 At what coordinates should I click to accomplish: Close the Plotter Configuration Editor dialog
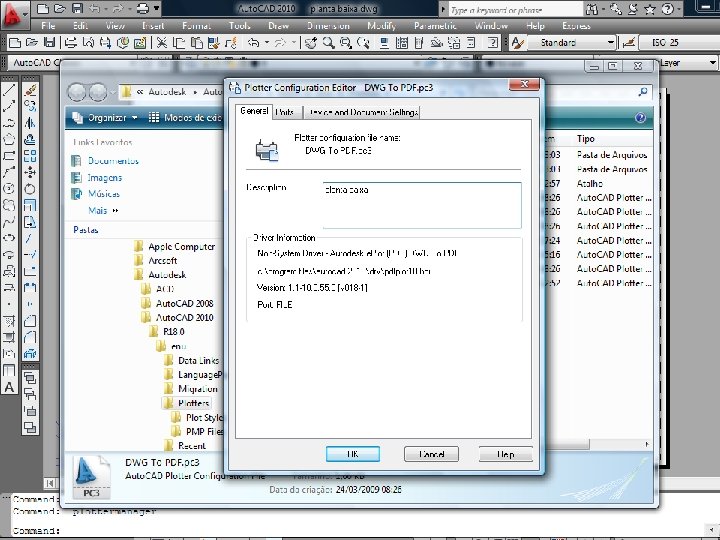point(524,84)
